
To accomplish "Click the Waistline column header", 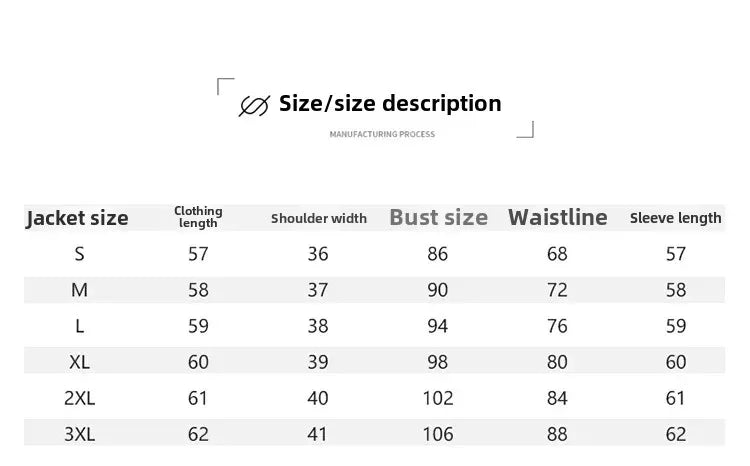I will point(557,217).
